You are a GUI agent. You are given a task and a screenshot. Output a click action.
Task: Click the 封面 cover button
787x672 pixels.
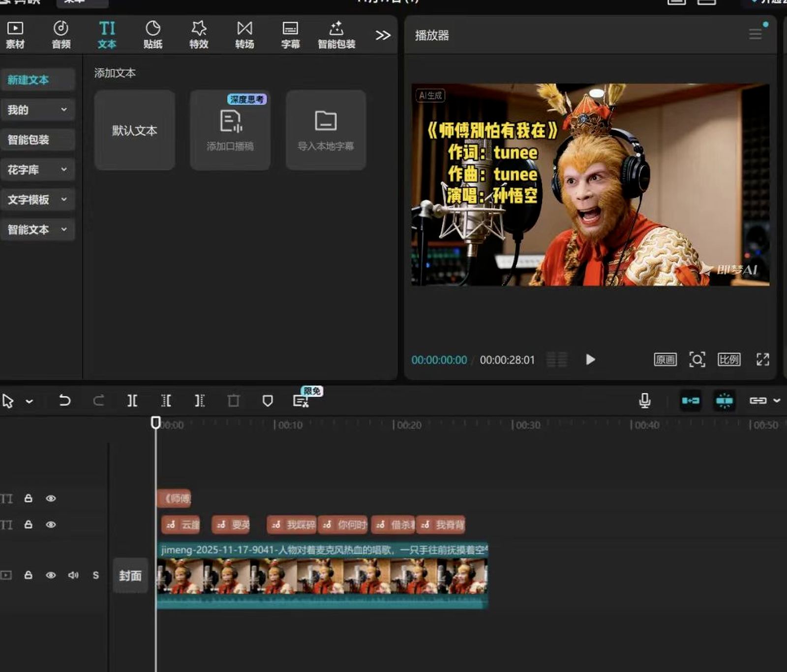click(130, 576)
